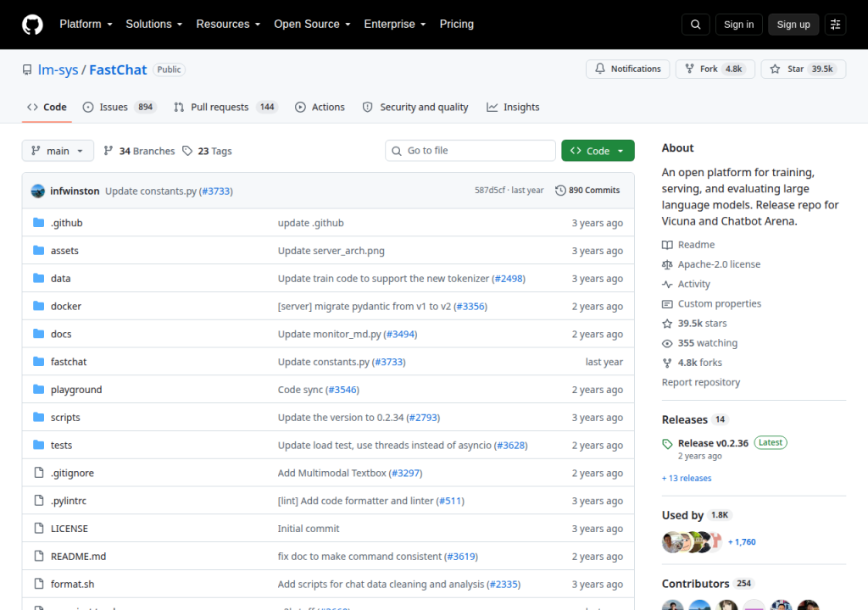
Task: Click the .github folder icon
Action: click(38, 223)
